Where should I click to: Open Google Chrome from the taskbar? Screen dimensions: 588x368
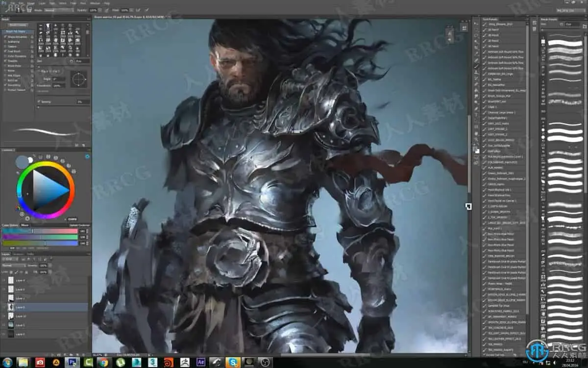tap(104, 362)
